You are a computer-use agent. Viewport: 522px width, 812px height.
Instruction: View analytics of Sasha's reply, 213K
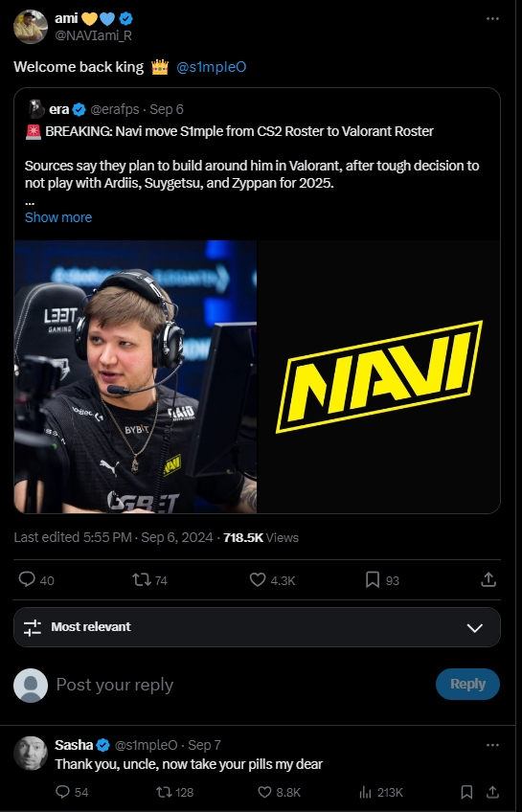[x=365, y=792]
